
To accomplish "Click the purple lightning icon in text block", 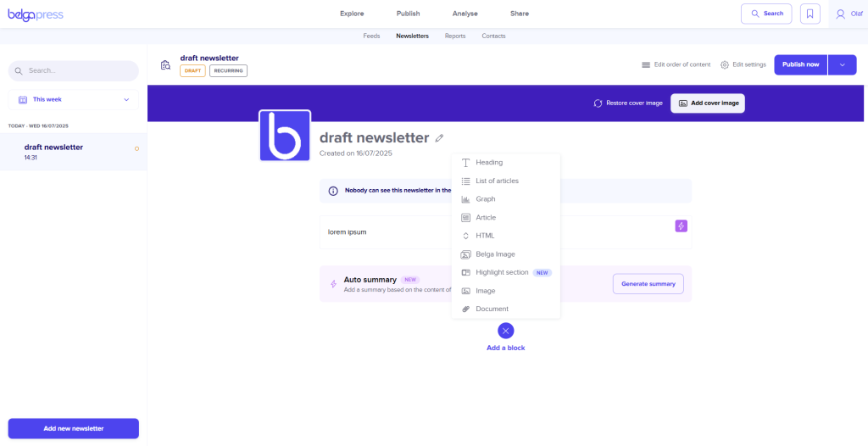I will [x=681, y=226].
